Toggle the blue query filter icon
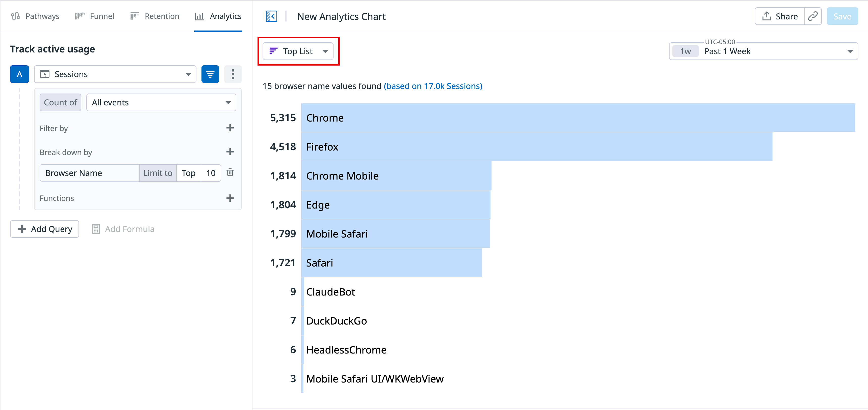 (210, 74)
